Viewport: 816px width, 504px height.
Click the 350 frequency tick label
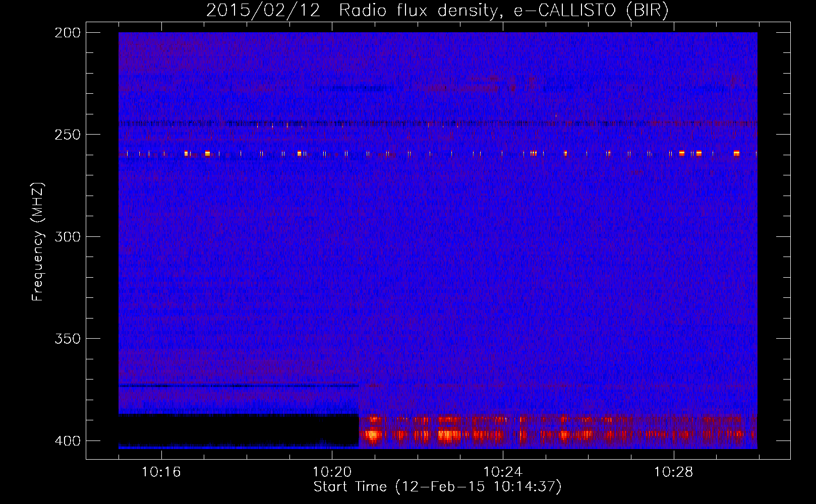[x=68, y=339]
